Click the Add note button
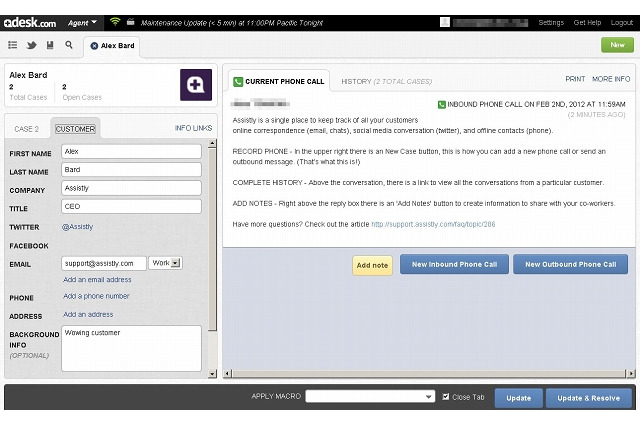 pos(372,264)
